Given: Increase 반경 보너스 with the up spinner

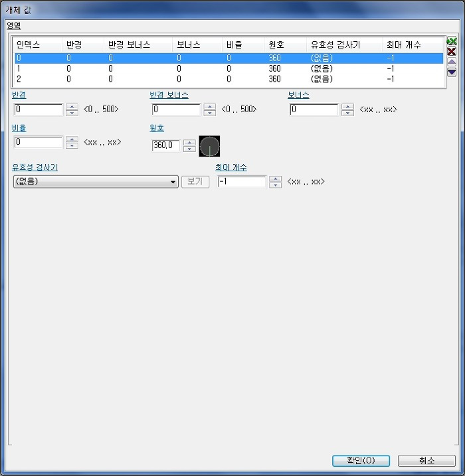Looking at the screenshot, I should click(210, 107).
